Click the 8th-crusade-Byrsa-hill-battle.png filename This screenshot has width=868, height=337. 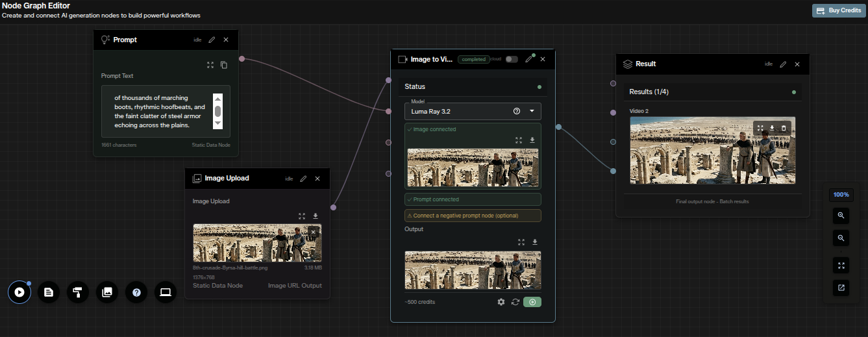click(230, 268)
